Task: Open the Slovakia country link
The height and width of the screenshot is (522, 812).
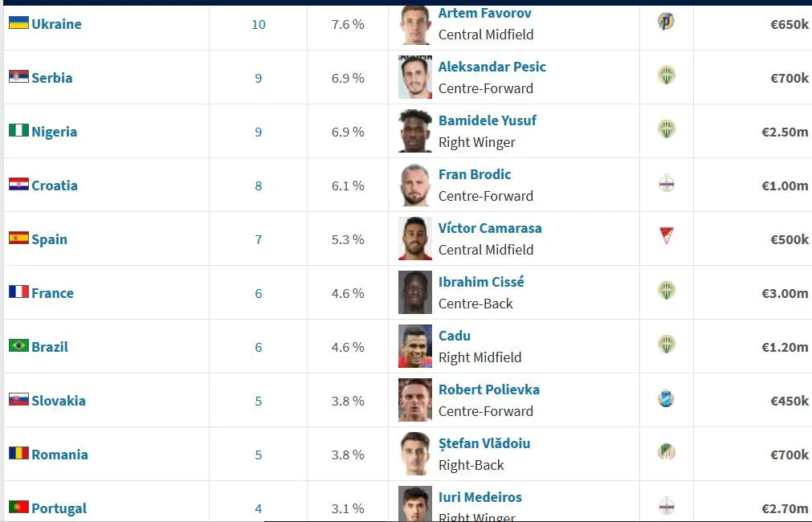Action: tap(58, 401)
